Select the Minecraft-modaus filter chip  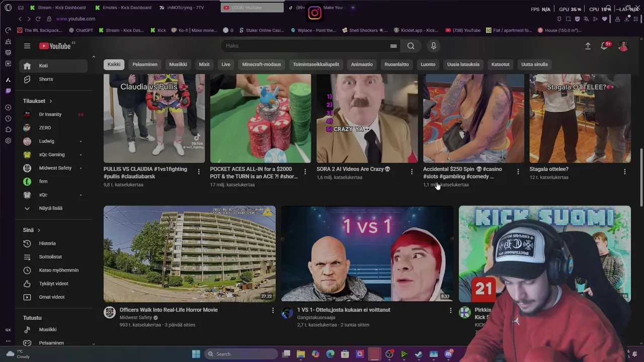point(262,64)
